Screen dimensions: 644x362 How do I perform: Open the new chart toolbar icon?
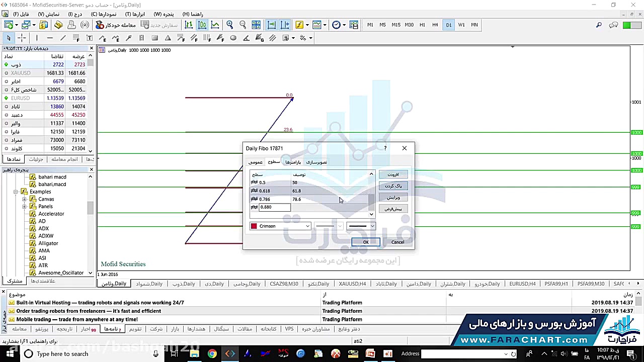9,25
